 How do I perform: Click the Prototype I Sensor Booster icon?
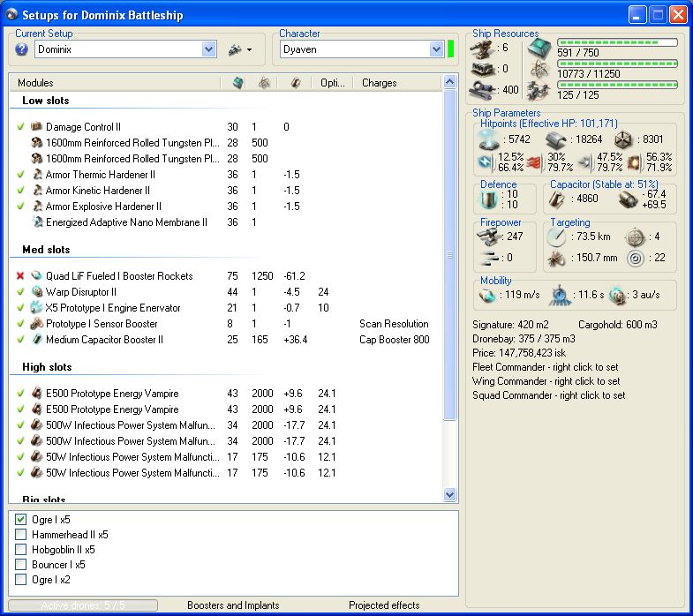37,324
